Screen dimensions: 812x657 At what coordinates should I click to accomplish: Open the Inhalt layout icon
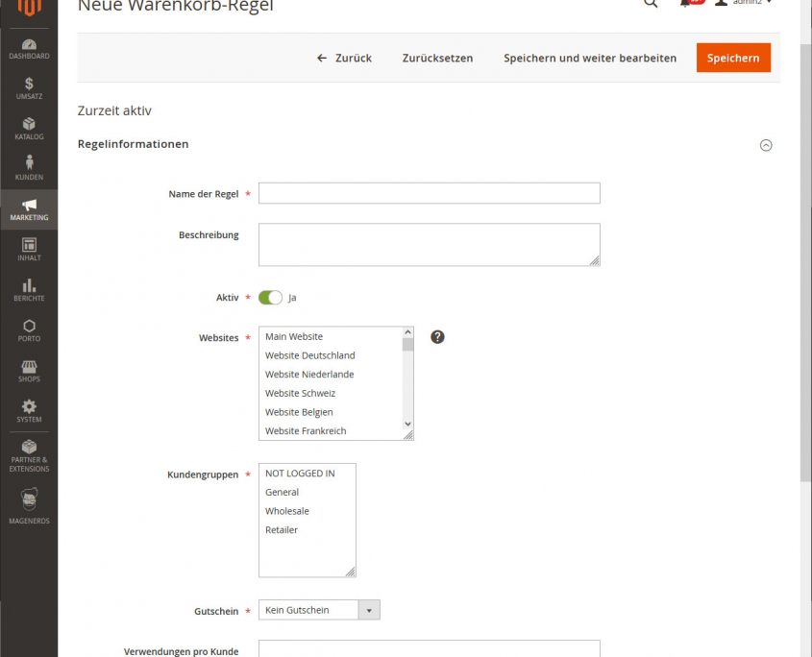[29, 246]
